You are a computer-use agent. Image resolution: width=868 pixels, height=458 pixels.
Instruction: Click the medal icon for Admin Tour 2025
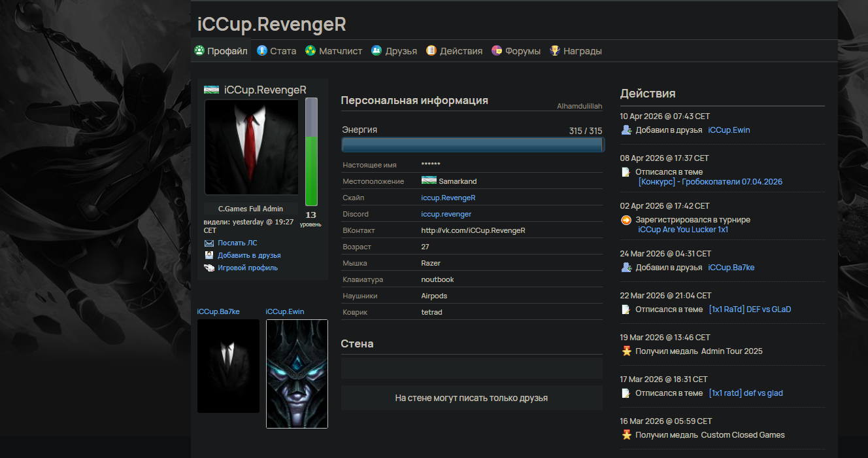(626, 351)
